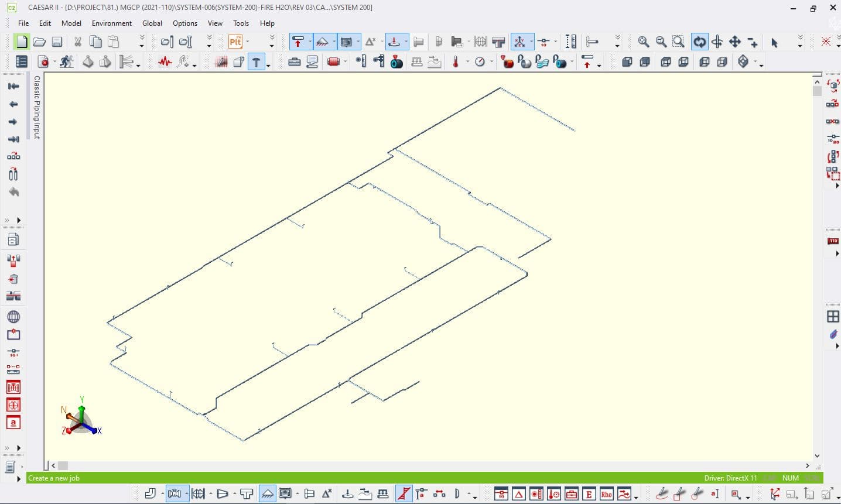Click the Expansion Joint icon on the bottom toolbar
Image resolution: width=841 pixels, height=504 pixels.
pos(199,493)
